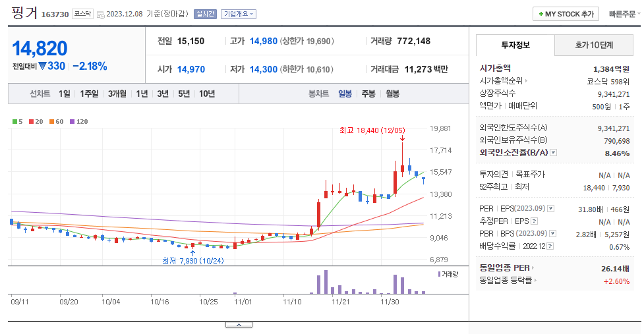
Task: Click the 최고 18,440 (12/05) chart marker
Action: pos(372,130)
